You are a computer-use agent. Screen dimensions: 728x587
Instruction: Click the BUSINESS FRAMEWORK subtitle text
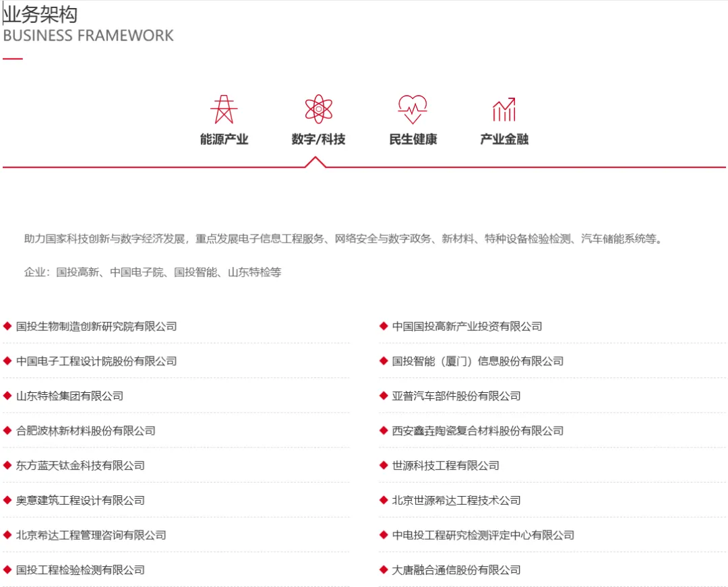pyautogui.click(x=88, y=36)
